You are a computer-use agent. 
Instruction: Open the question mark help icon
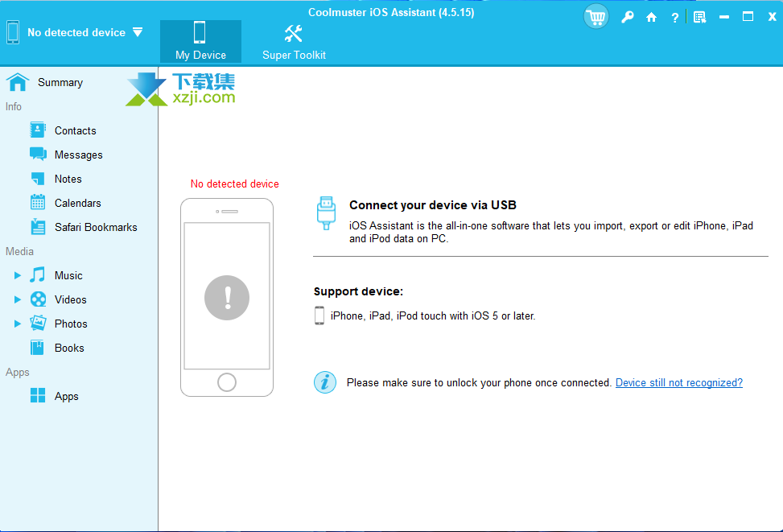click(674, 18)
